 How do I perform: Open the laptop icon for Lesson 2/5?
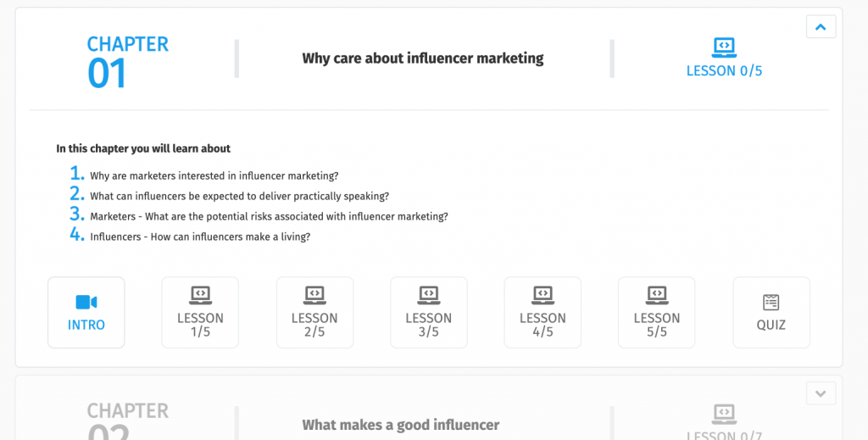(314, 295)
